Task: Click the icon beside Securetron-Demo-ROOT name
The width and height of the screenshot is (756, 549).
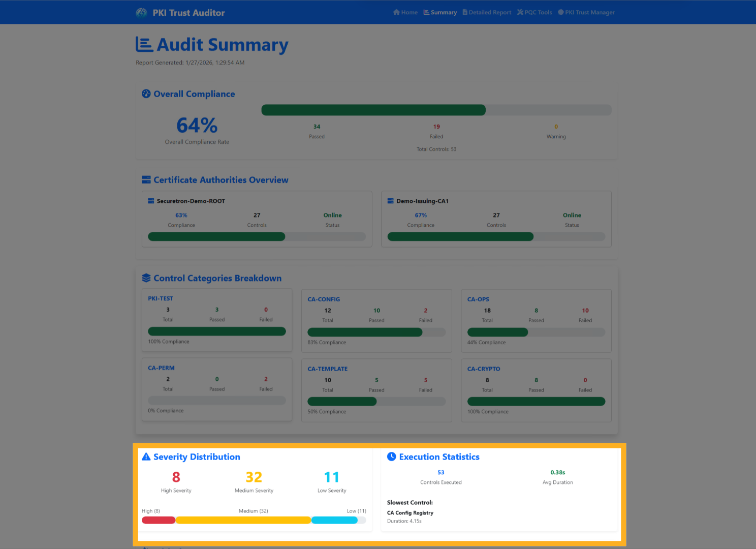Action: coord(150,200)
